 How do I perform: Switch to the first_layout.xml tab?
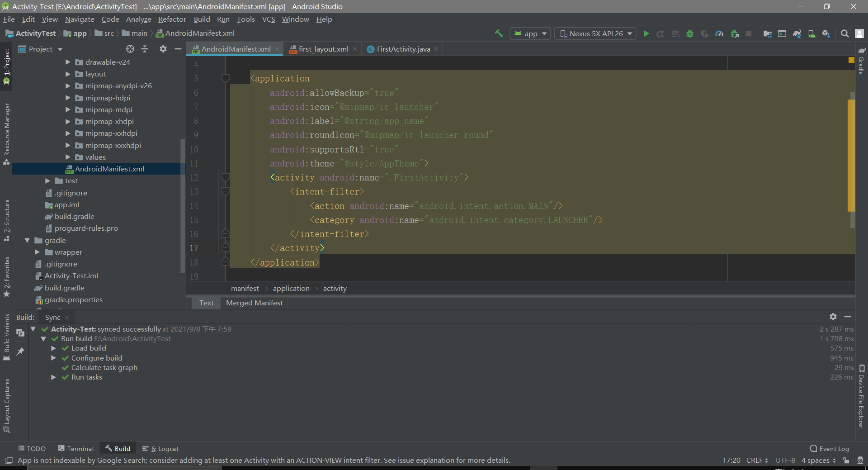[323, 49]
